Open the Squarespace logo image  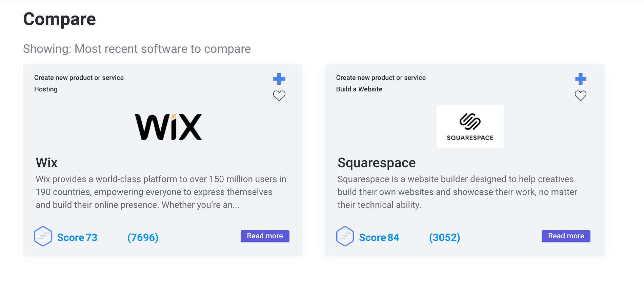point(470,127)
